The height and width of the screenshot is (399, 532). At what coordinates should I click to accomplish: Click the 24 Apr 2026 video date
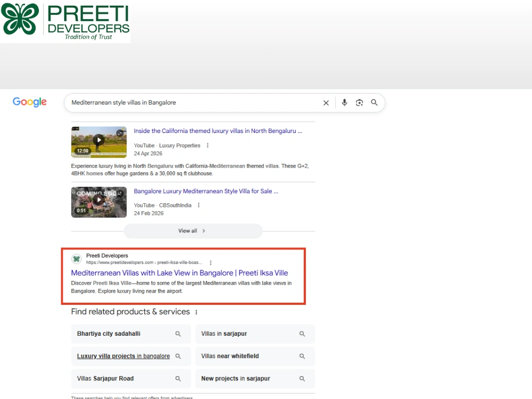click(148, 154)
